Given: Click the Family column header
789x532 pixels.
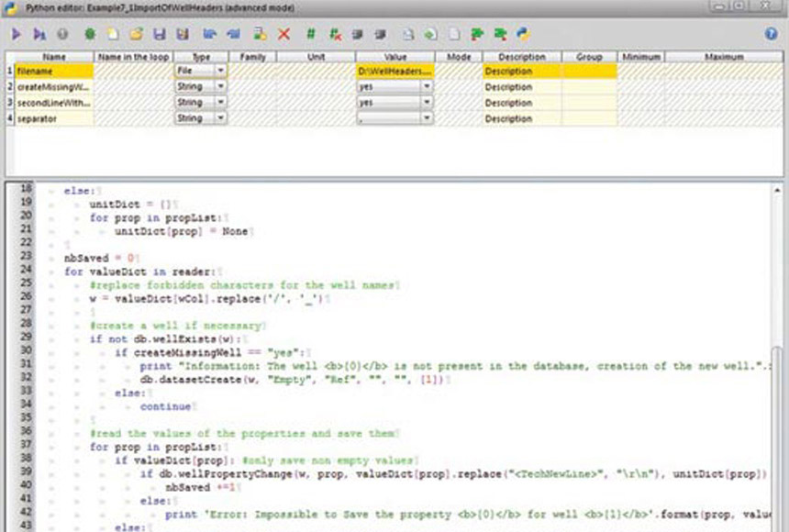Looking at the screenshot, I should 252,57.
